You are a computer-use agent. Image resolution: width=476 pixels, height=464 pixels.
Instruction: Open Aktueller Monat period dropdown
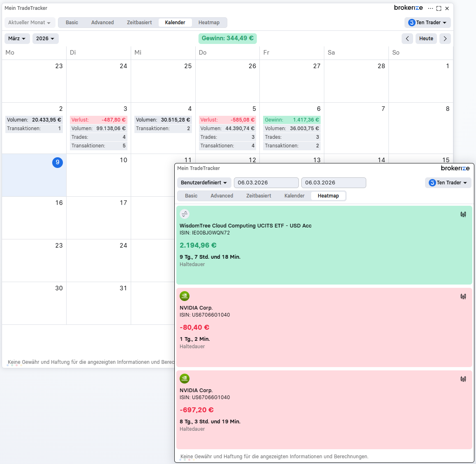click(x=29, y=23)
